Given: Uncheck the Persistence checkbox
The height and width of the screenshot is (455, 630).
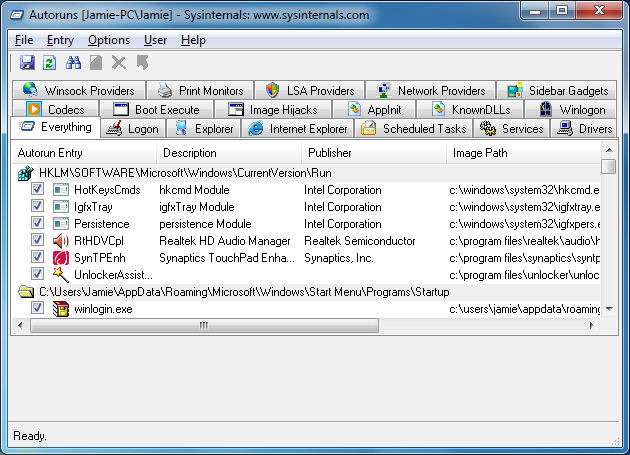Looking at the screenshot, I should coord(37,223).
